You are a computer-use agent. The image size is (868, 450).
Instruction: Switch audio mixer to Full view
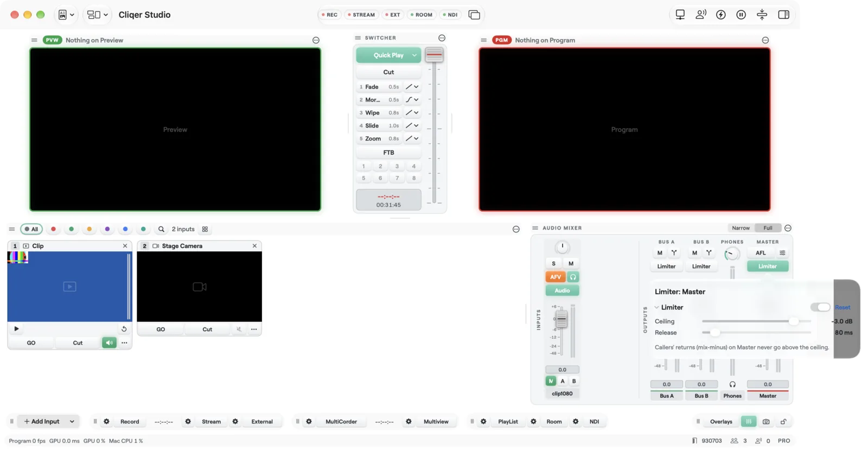pos(768,229)
